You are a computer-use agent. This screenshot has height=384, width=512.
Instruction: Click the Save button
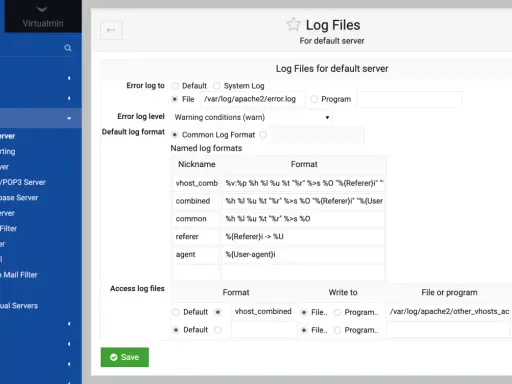(x=125, y=357)
